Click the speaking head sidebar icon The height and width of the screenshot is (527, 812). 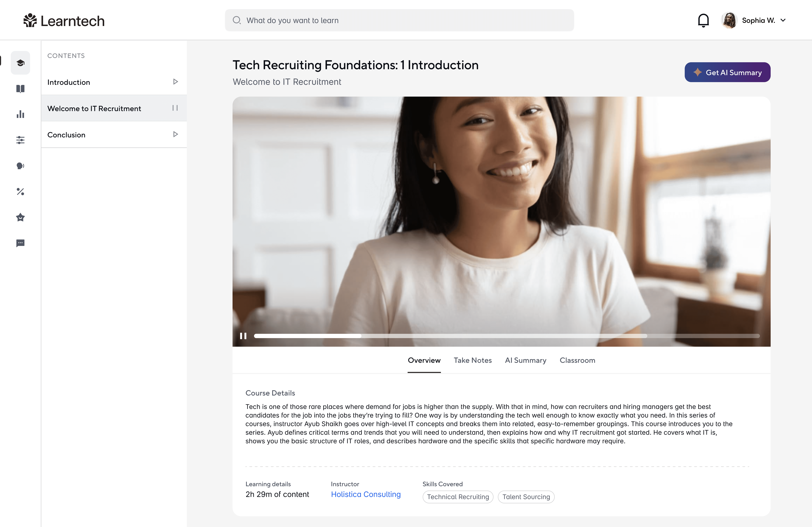pyautogui.click(x=20, y=166)
